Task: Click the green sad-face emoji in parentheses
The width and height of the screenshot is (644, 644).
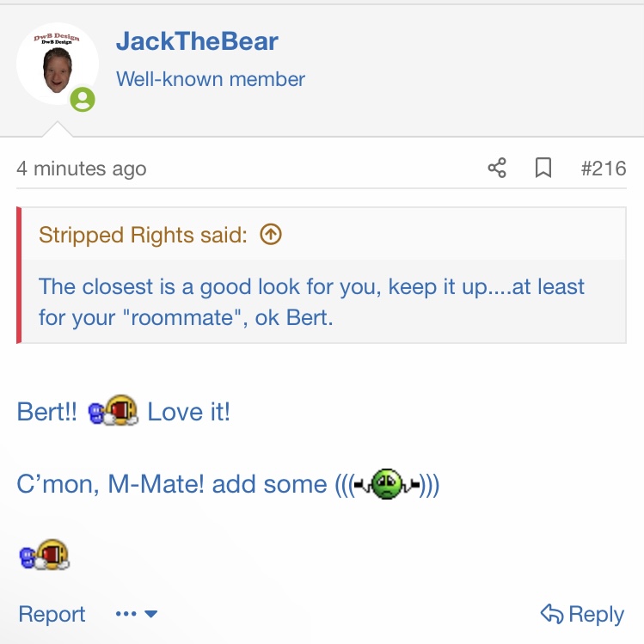Action: tap(388, 484)
